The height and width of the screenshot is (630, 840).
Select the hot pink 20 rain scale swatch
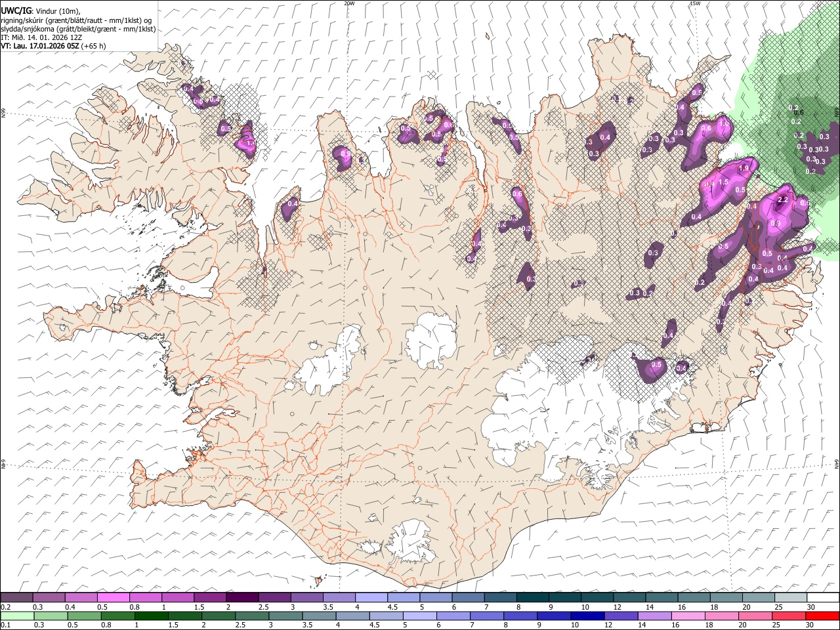[755, 616]
